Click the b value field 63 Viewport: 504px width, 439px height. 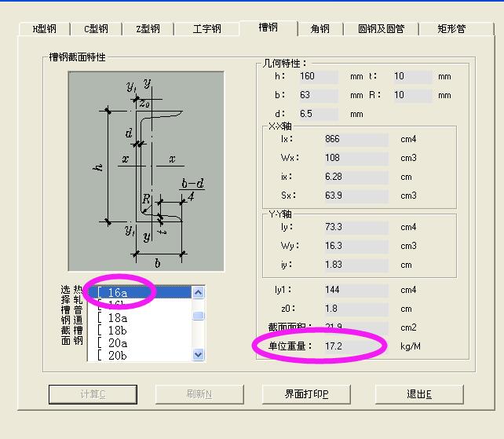tap(319, 95)
